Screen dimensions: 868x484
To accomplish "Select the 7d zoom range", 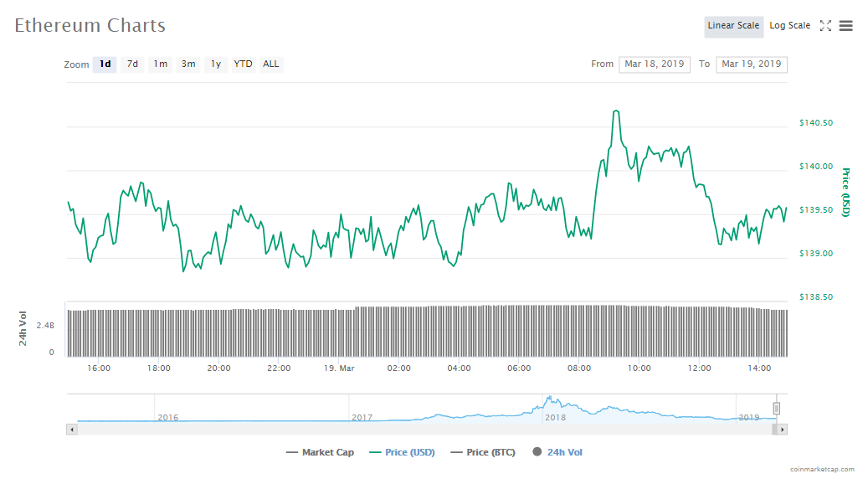I will [x=132, y=64].
